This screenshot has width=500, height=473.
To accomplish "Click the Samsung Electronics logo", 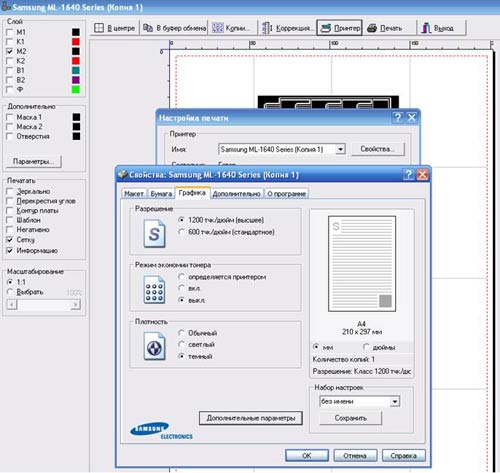I will (161, 431).
